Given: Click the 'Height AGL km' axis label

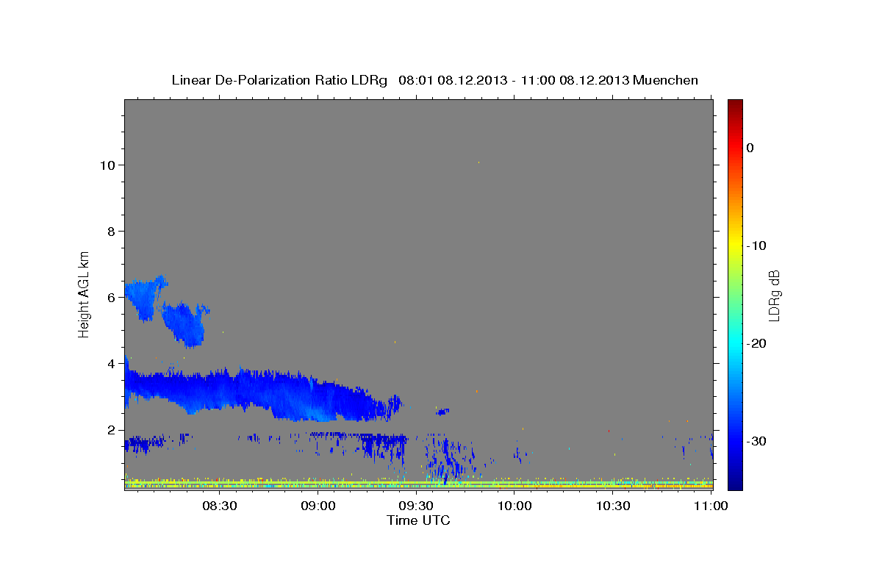Looking at the screenshot, I should [85, 294].
